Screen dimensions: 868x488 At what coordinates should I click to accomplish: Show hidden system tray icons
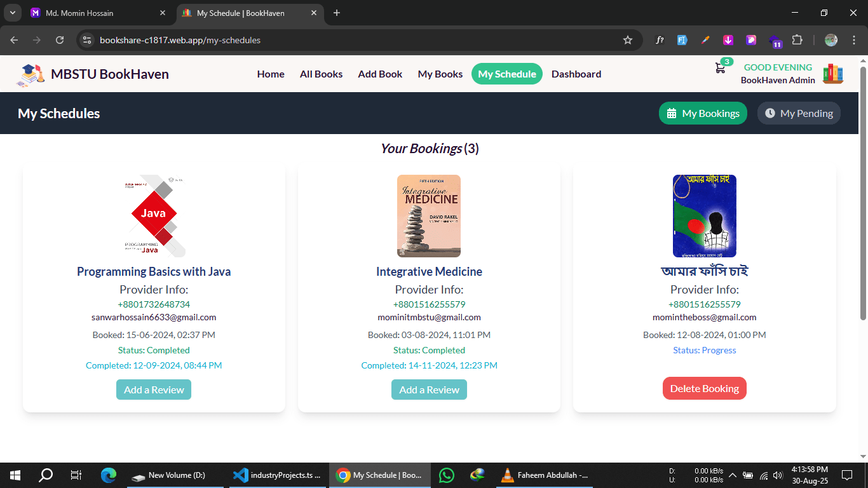coord(733,475)
